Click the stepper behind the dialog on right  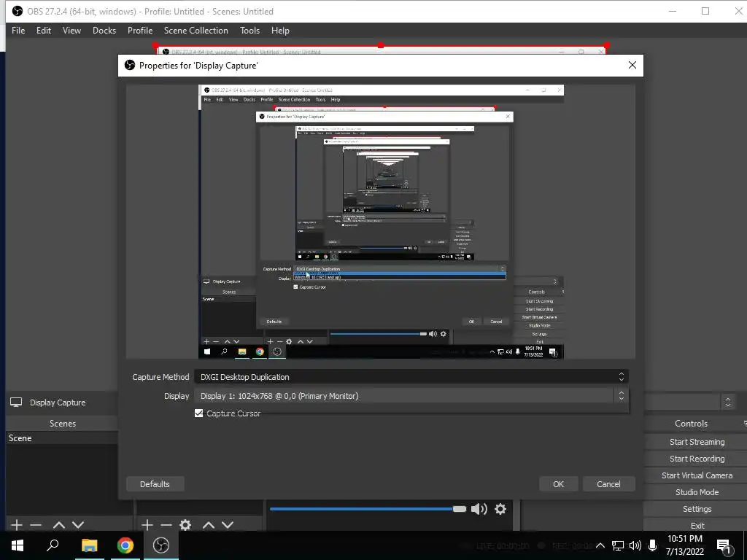point(727,402)
